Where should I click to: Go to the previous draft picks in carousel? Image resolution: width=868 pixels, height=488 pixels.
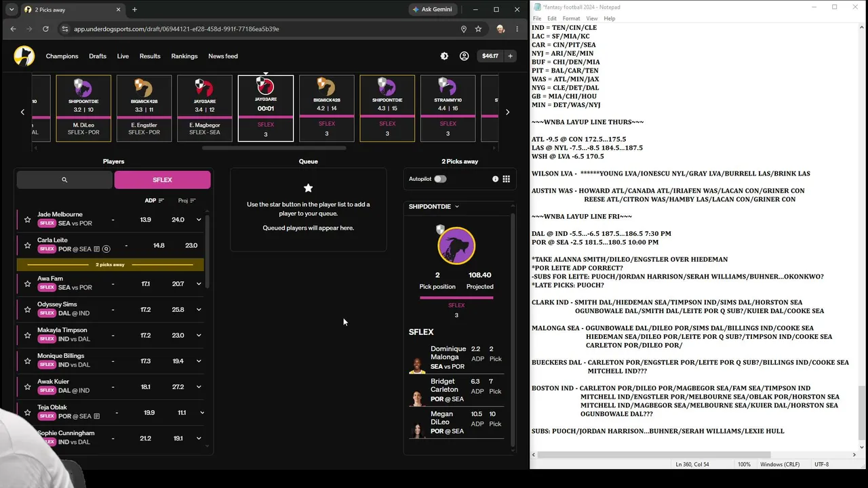(x=22, y=112)
